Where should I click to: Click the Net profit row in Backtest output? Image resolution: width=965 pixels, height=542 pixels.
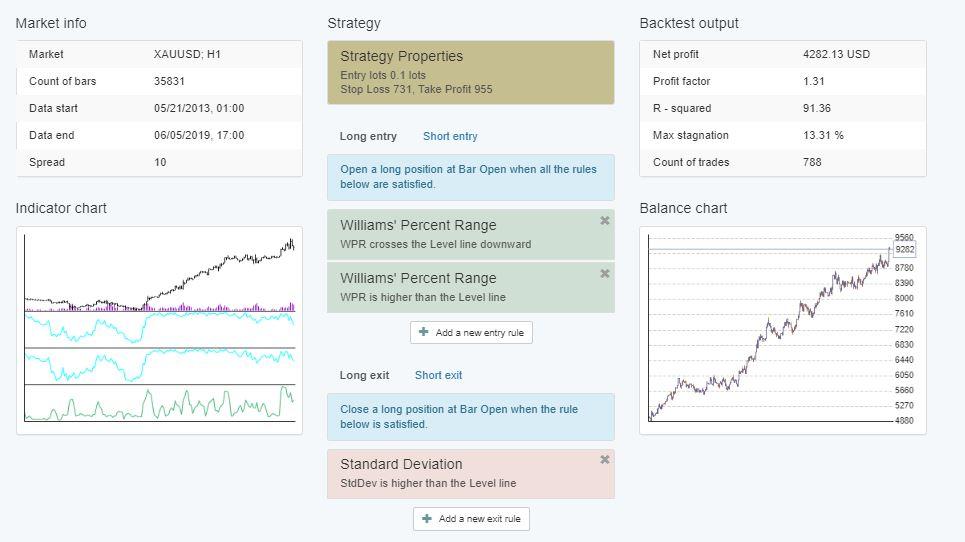(x=782, y=54)
